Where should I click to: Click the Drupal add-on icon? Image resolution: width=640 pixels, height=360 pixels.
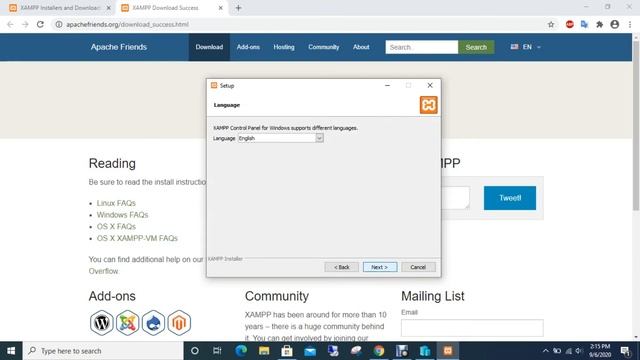pos(153,323)
